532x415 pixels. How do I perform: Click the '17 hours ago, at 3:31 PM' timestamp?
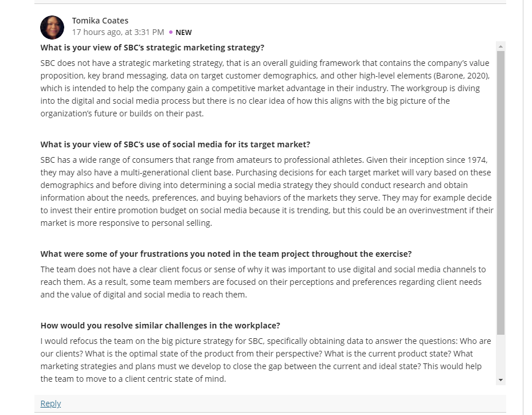(118, 32)
